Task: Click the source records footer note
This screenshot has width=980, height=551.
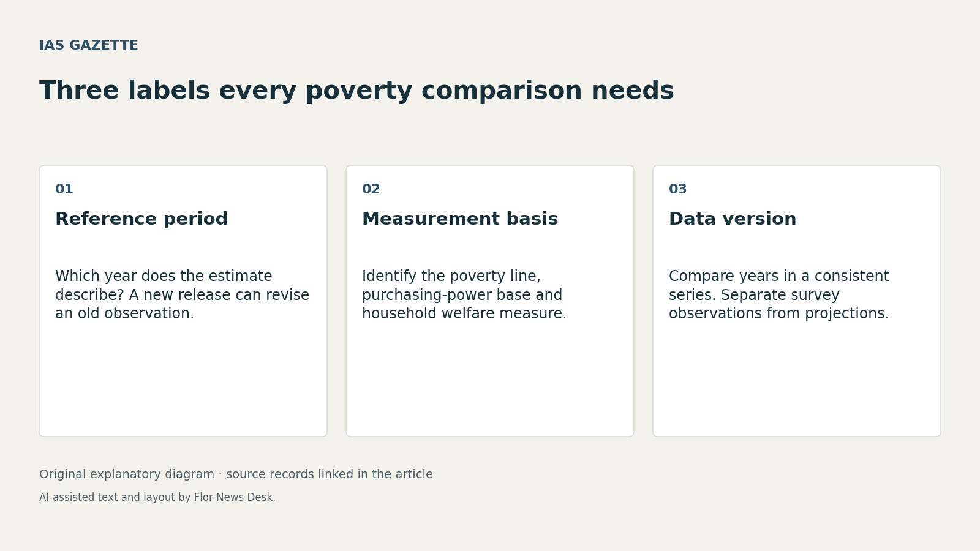Action: 236,474
